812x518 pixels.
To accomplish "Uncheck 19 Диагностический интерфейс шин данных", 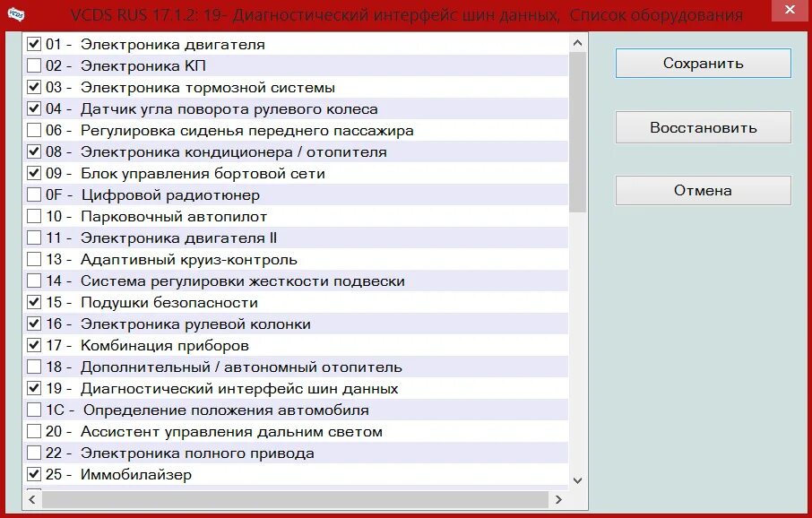I will (x=34, y=388).
